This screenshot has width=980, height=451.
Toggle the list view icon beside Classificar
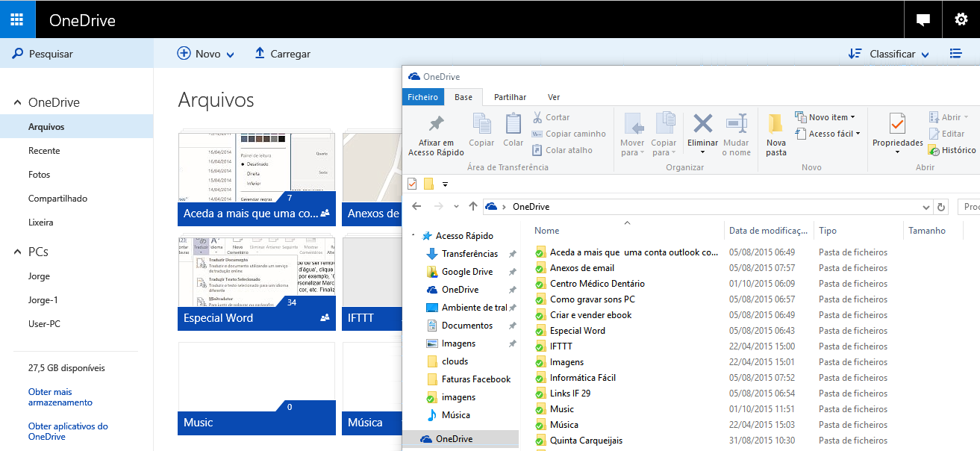point(955,54)
